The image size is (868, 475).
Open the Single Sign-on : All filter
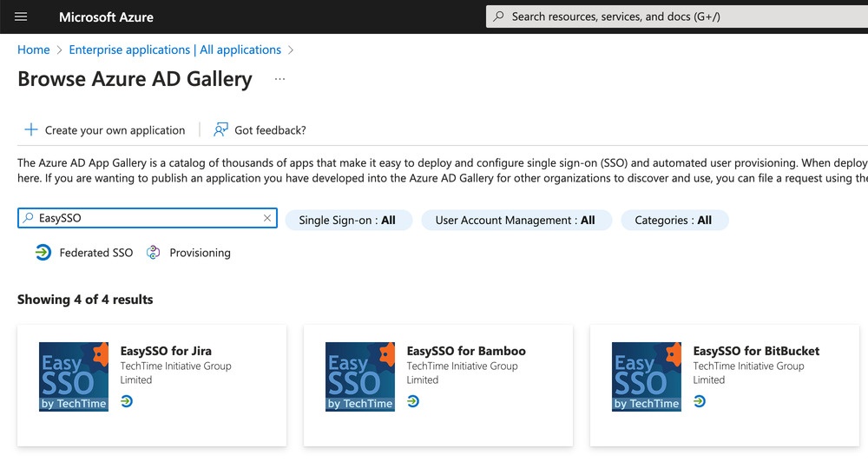point(348,221)
